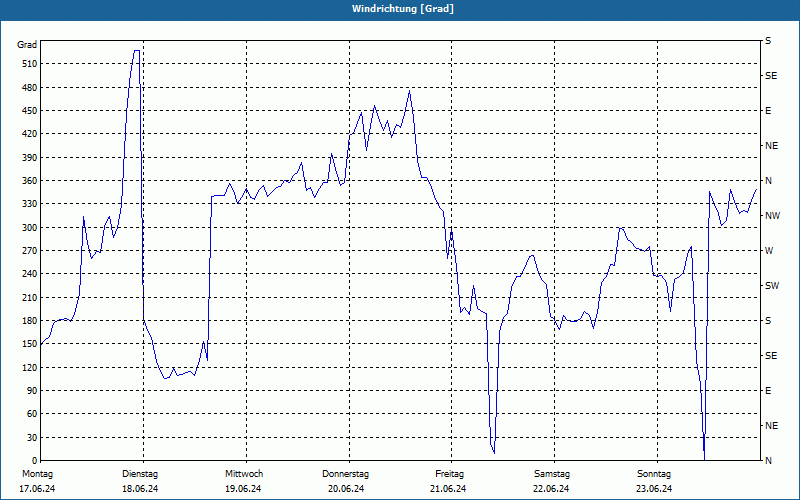The image size is (800, 500).
Task: Click the 'Sonntag' day label
Action: [x=654, y=474]
